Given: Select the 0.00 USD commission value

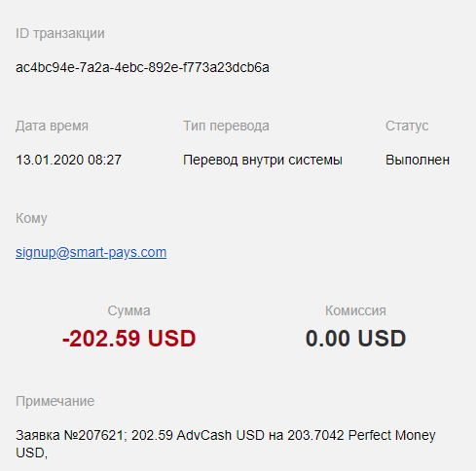Looking at the screenshot, I should pos(355,339).
